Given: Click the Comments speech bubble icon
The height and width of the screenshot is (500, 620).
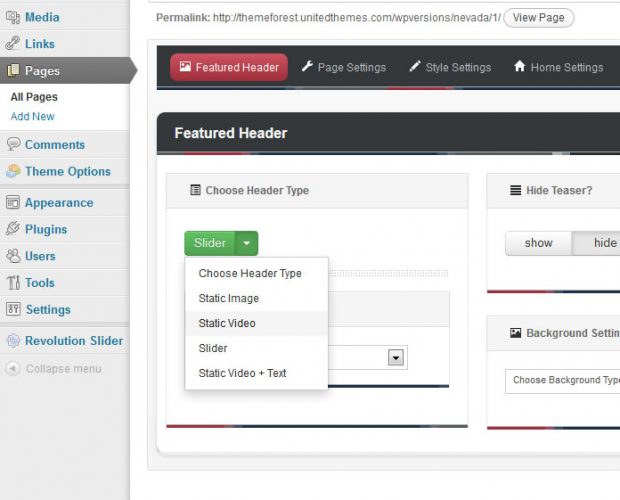Looking at the screenshot, I should 12,145.
